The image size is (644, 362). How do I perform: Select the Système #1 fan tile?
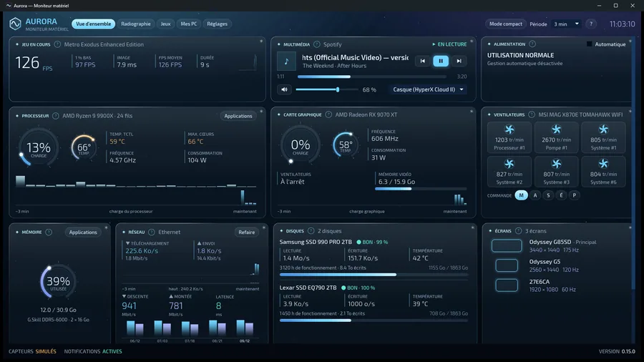(x=603, y=137)
